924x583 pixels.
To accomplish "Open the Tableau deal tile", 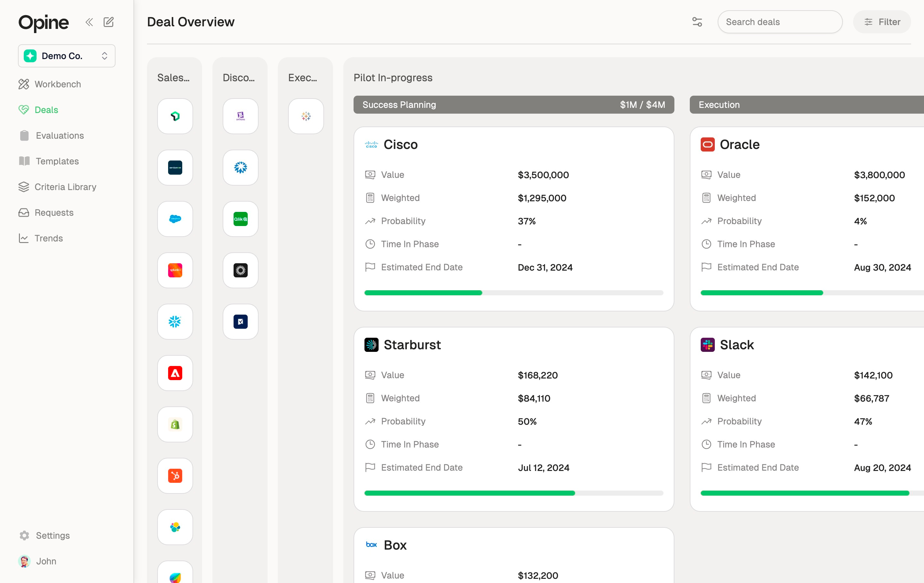I will pos(306,116).
